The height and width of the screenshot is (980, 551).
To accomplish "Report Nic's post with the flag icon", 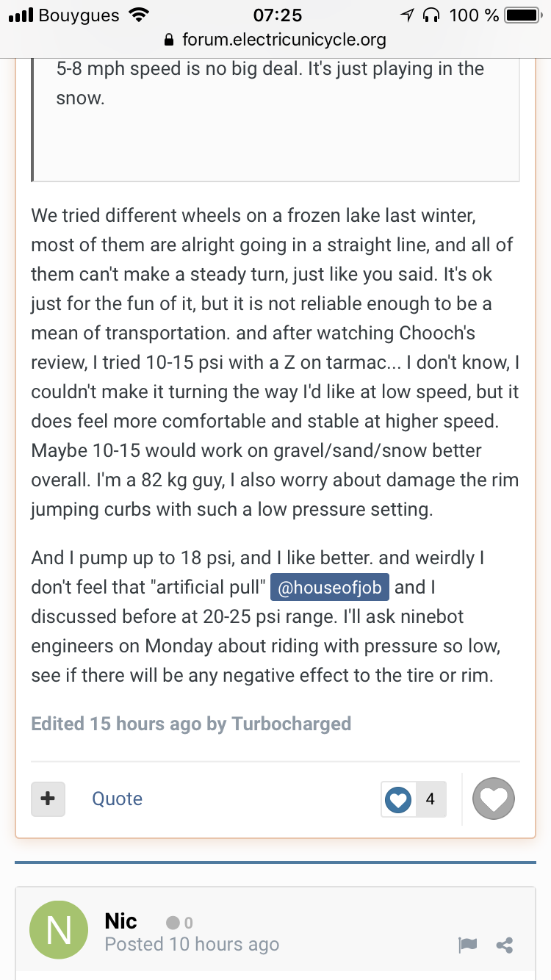I will coord(469,945).
